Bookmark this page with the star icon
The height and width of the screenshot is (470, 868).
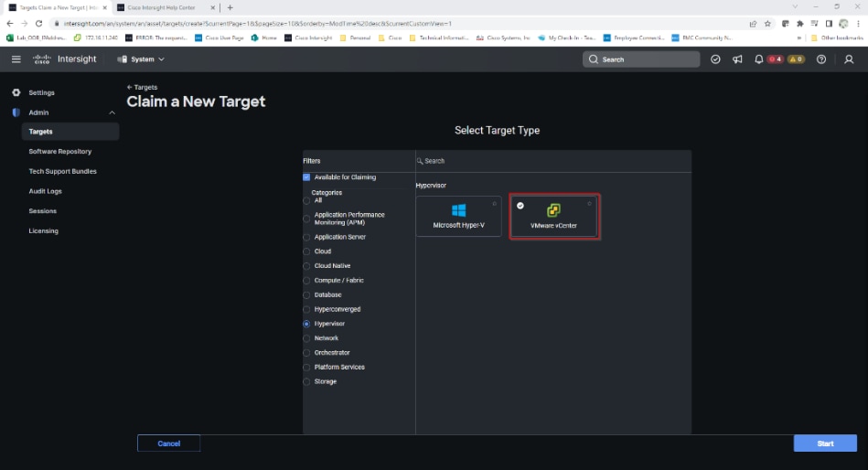click(767, 23)
